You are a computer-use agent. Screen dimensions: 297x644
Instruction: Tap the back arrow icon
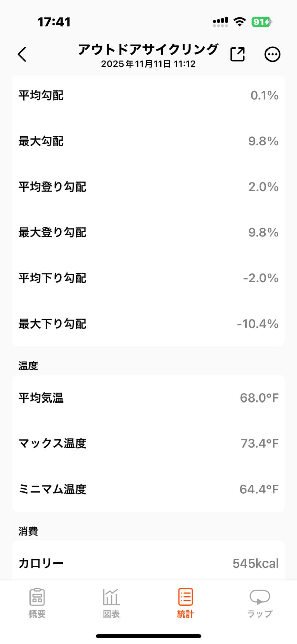pos(22,54)
